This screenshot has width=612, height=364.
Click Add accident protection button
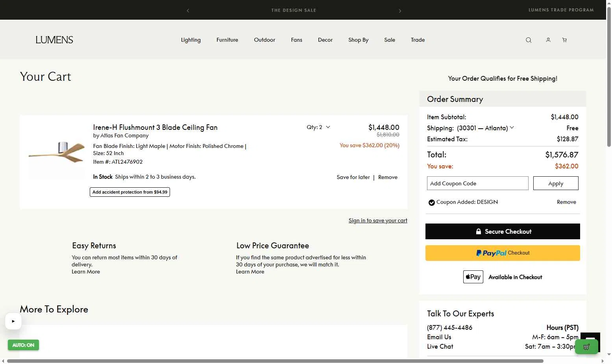130,192
